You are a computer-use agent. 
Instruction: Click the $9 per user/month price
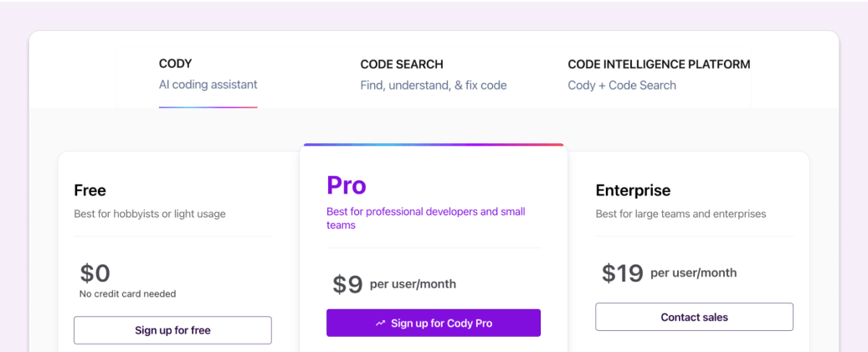pyautogui.click(x=394, y=284)
